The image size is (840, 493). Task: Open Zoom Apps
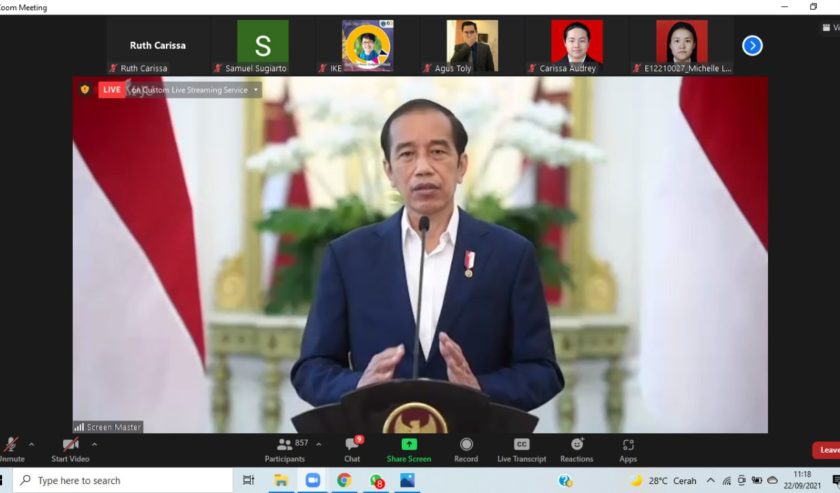tap(628, 450)
